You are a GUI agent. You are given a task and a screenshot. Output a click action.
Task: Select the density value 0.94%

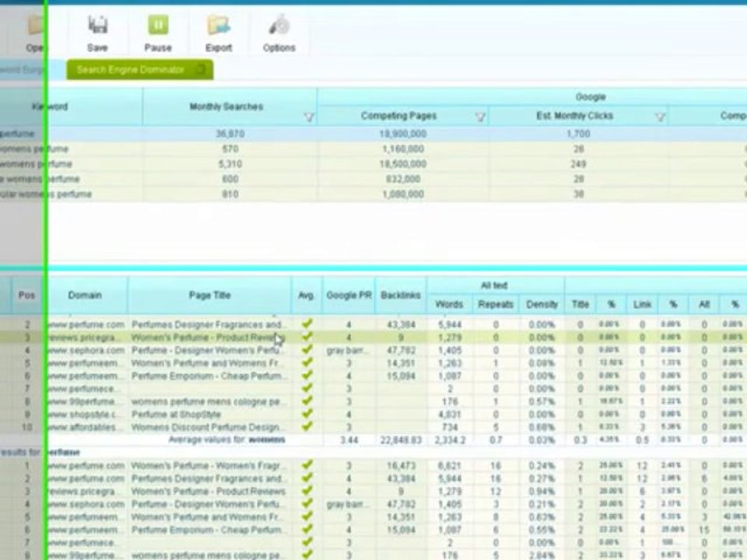tap(542, 492)
